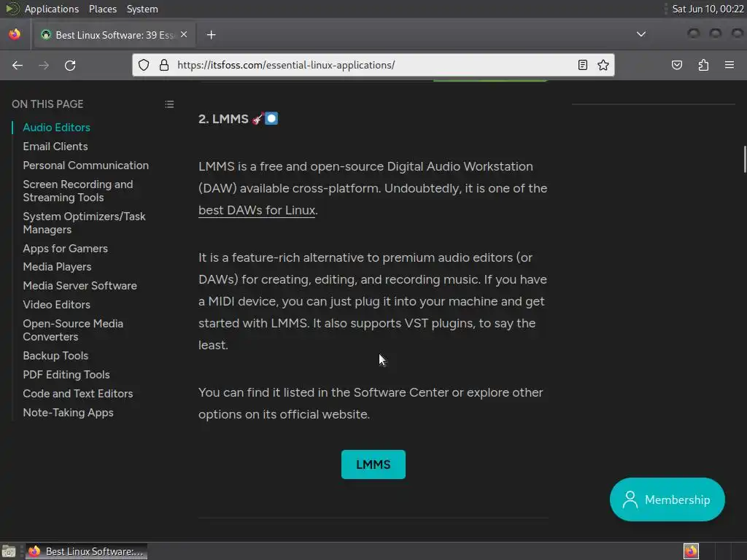Open the tracking protection shield icon
The width and height of the screenshot is (747, 560).
[x=144, y=65]
